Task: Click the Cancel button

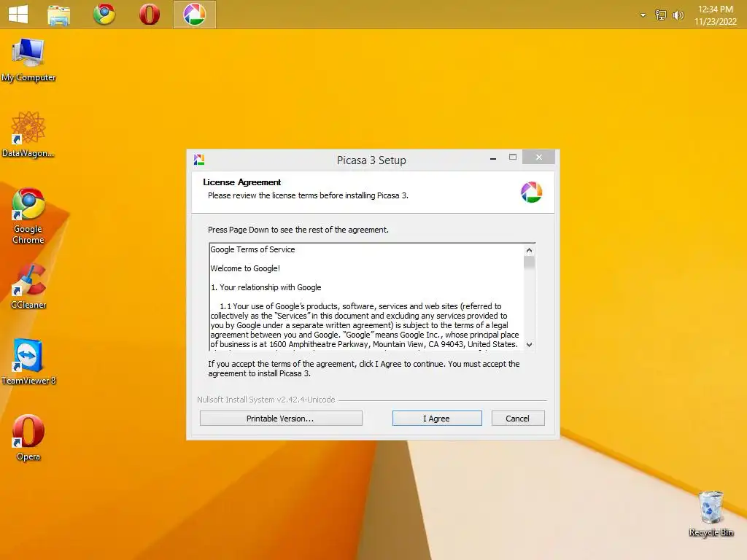Action: pos(518,418)
